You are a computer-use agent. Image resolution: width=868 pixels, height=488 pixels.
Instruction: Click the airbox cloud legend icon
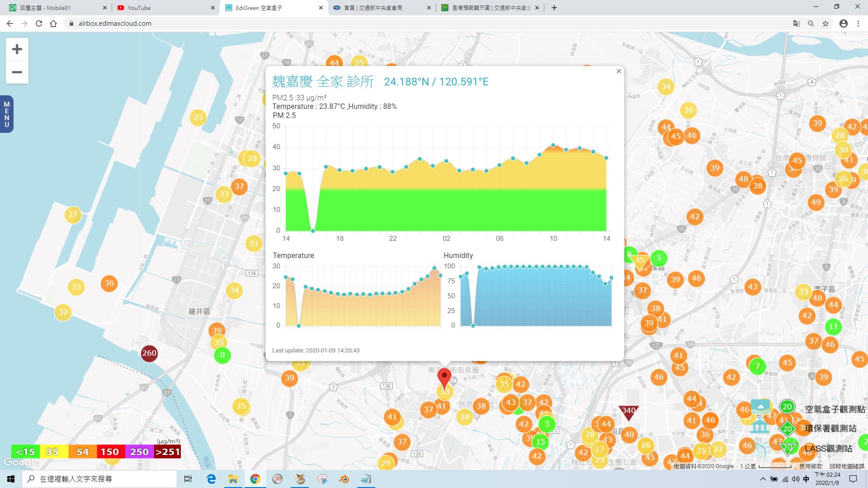760,406
